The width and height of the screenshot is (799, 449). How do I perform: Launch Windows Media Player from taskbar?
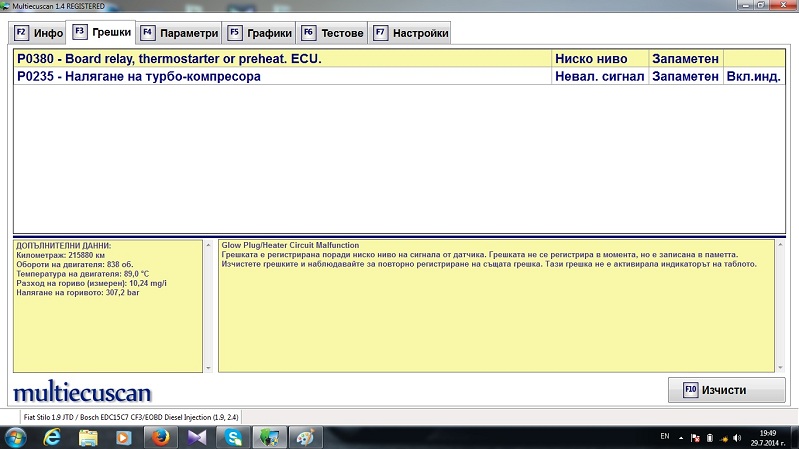click(123, 437)
